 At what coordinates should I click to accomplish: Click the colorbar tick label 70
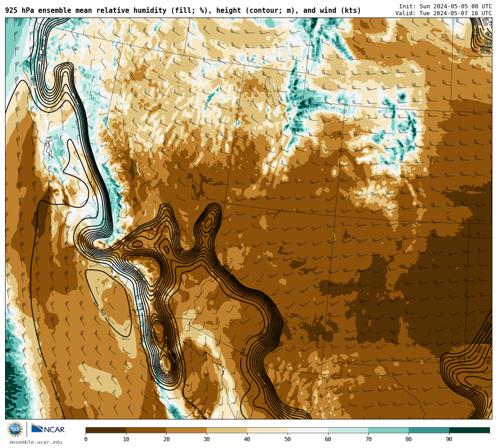(368, 439)
